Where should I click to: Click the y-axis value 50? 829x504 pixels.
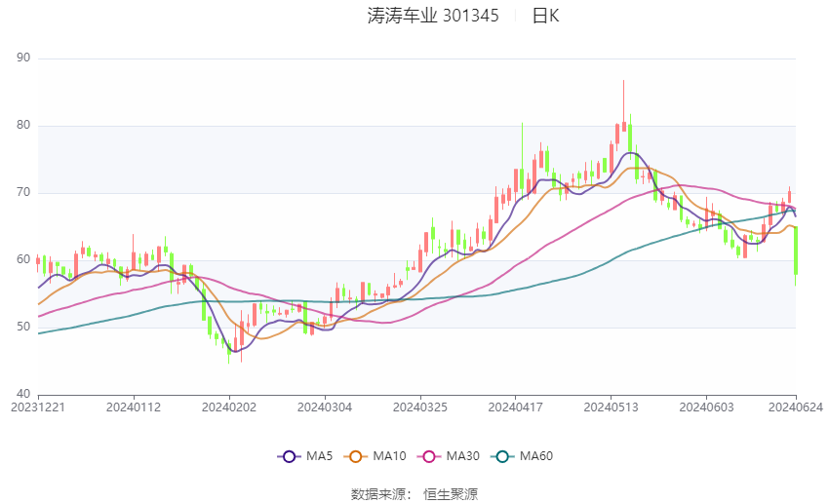click(x=23, y=327)
